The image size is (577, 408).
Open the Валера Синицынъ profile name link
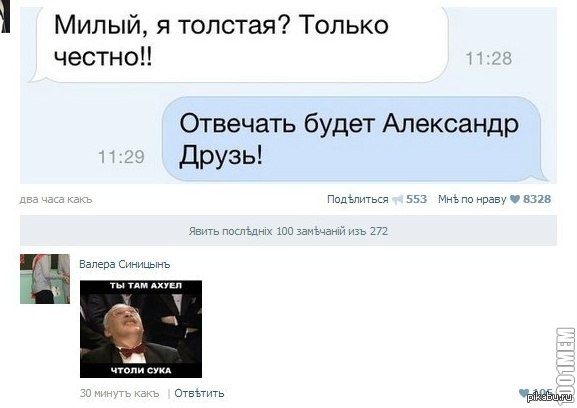pyautogui.click(x=125, y=264)
